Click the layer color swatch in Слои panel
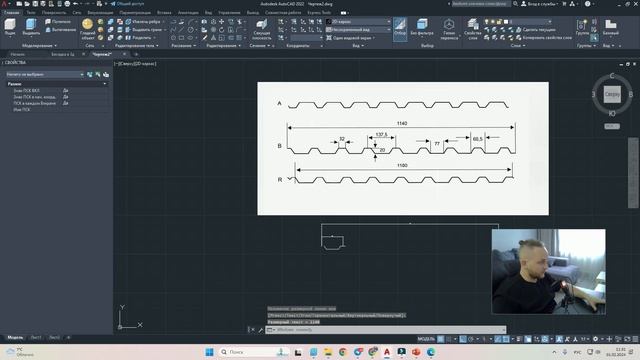Image resolution: width=640 pixels, height=360 pixels. pos(506,22)
